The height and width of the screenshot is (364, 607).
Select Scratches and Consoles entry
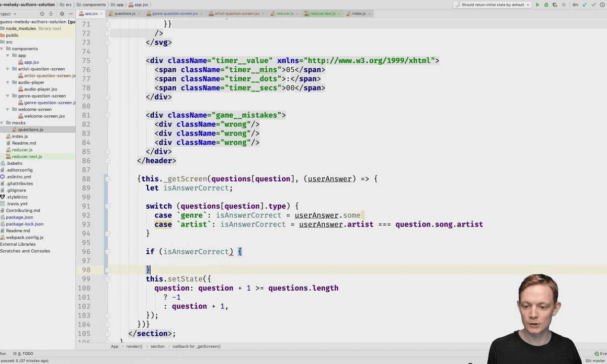click(x=25, y=251)
